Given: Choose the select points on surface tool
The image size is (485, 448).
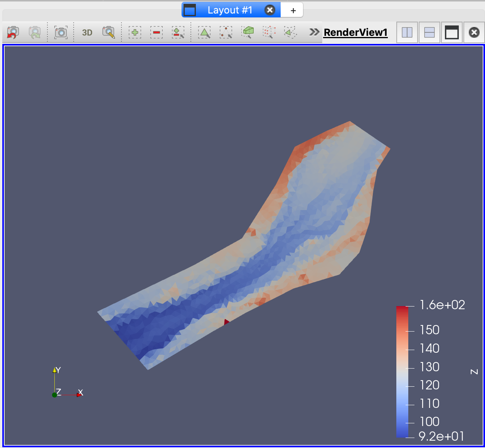Looking at the screenshot, I should (x=226, y=32).
